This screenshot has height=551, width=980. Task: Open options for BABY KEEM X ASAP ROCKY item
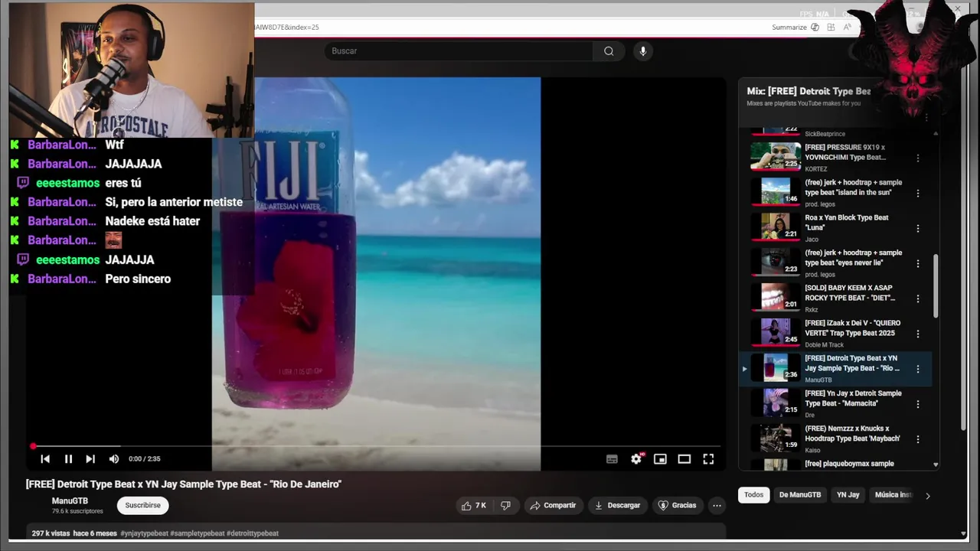pos(918,299)
